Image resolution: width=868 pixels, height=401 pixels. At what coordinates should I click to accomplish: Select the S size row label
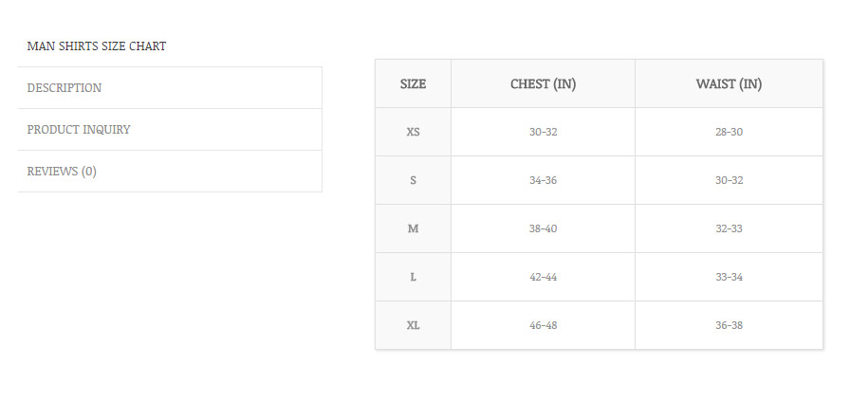pos(413,181)
